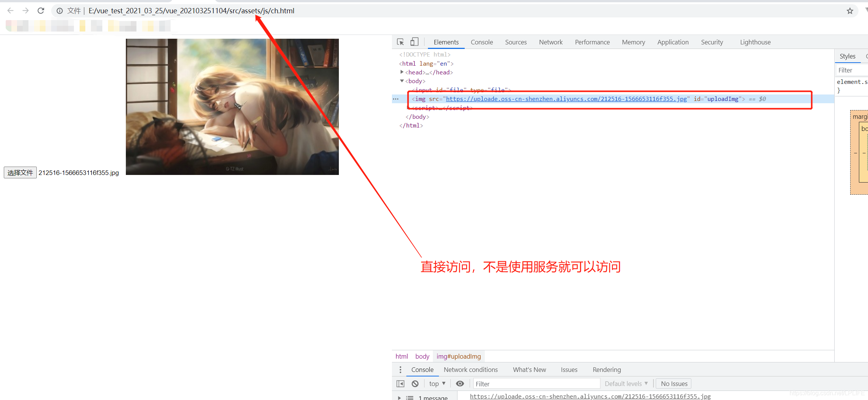Viewport: 868px width, 400px height.
Task: Open the Sources tab
Action: (x=516, y=42)
